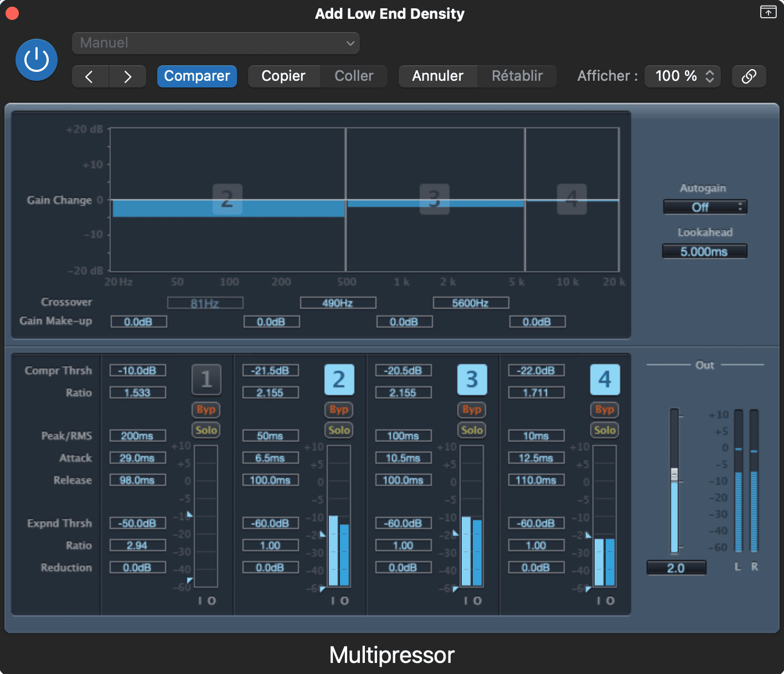
Task: Solo band 2
Action: pyautogui.click(x=339, y=430)
